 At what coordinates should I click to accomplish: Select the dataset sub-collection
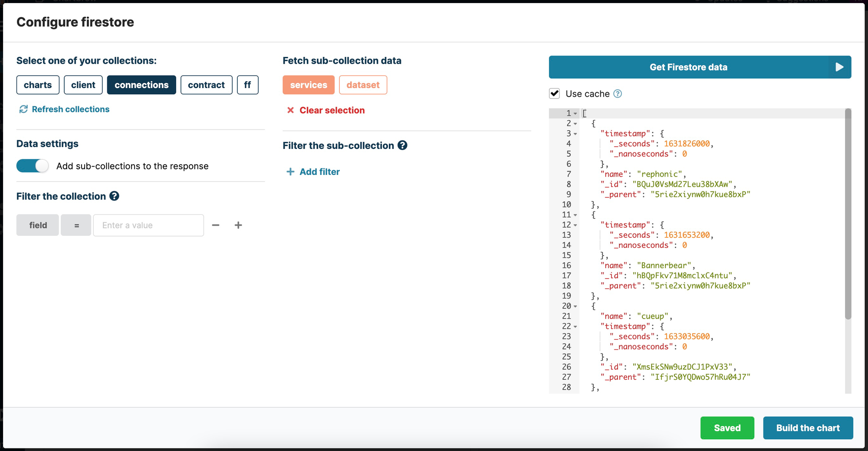(363, 85)
